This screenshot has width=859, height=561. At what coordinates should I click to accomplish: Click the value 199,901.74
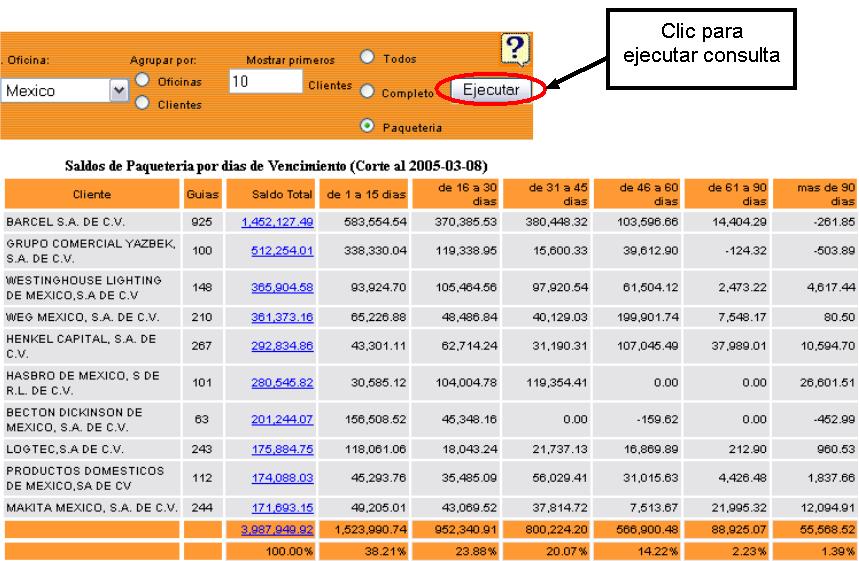tap(648, 317)
